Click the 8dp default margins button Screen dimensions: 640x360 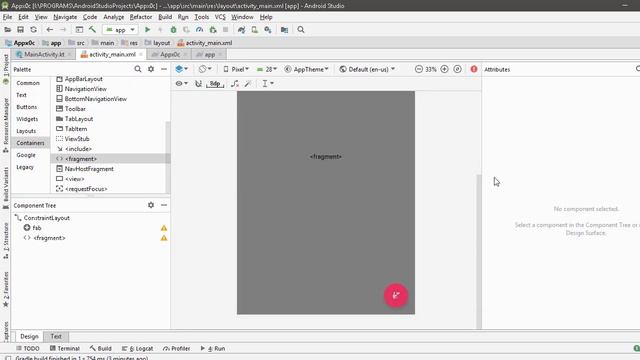[215, 84]
